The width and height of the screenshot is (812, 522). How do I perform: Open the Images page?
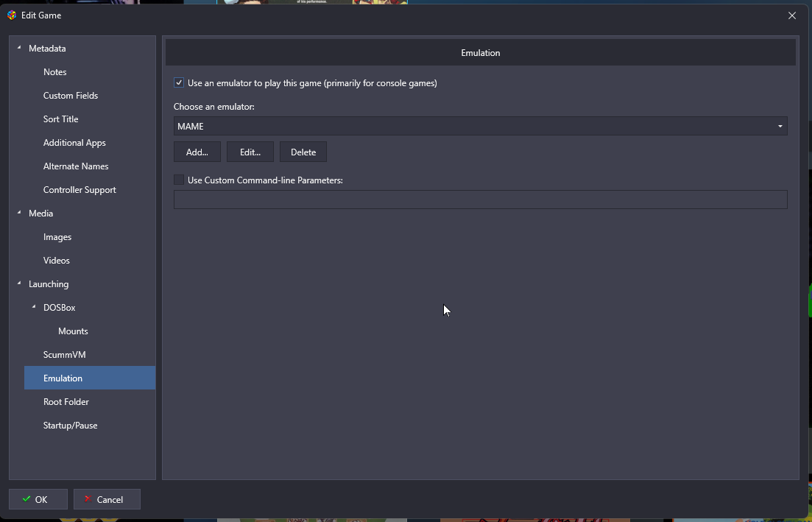tap(57, 237)
